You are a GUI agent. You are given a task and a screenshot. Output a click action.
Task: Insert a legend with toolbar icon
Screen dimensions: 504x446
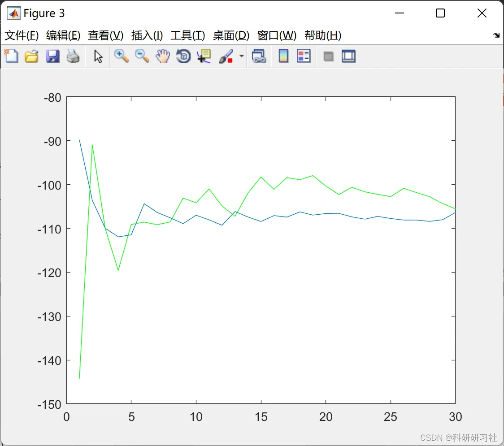click(304, 56)
